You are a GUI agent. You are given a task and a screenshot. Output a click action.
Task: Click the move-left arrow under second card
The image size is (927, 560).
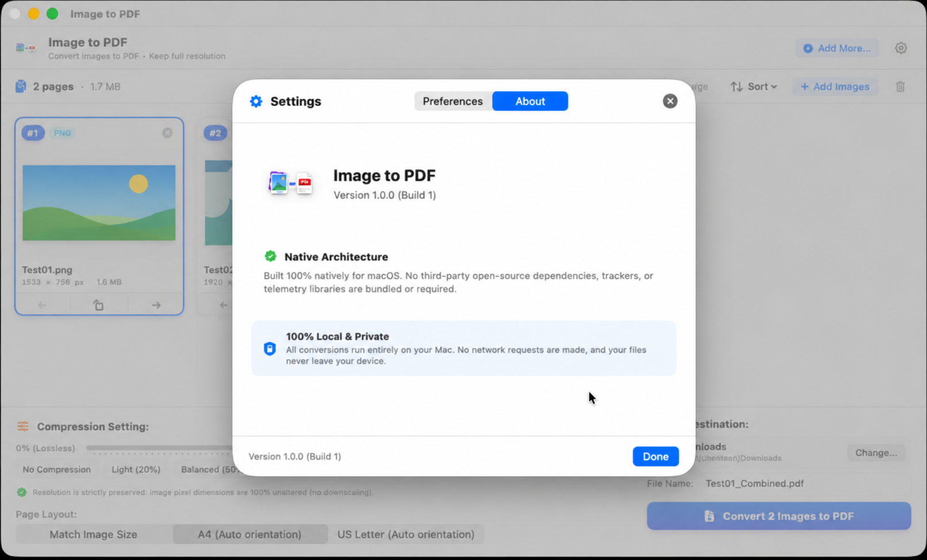223,305
